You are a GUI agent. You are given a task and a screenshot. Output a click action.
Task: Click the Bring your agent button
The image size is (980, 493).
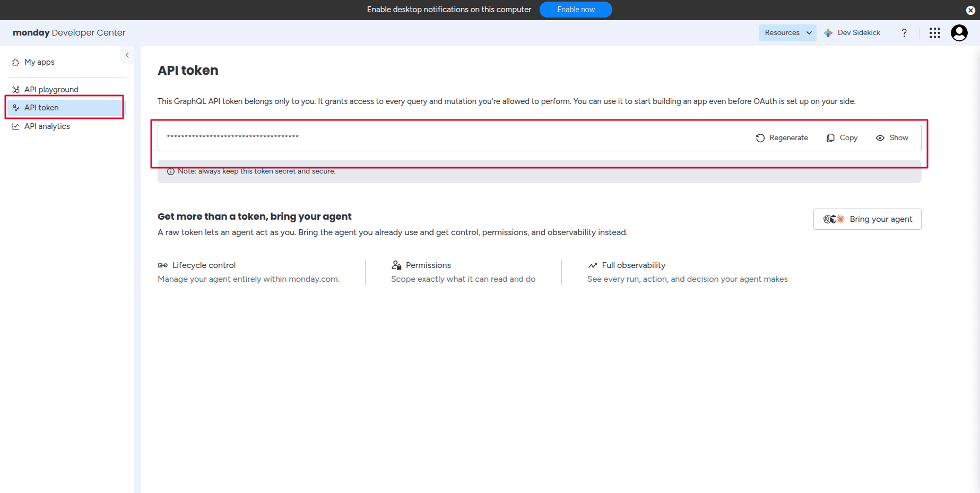coord(868,219)
